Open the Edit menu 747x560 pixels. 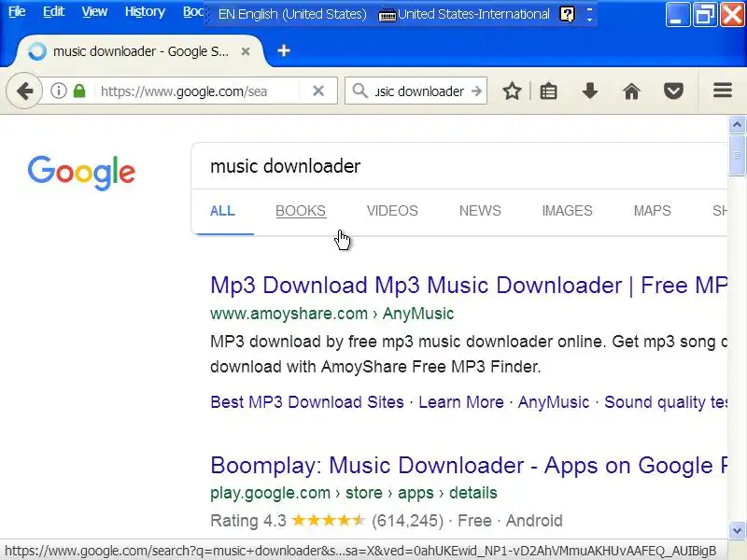[53, 11]
